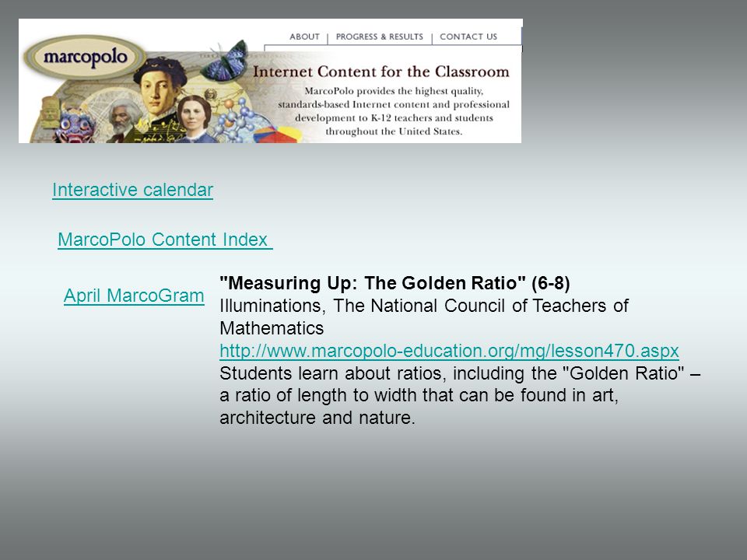747x560 pixels.
Task: Click CONTACT US in banner
Action: point(468,37)
